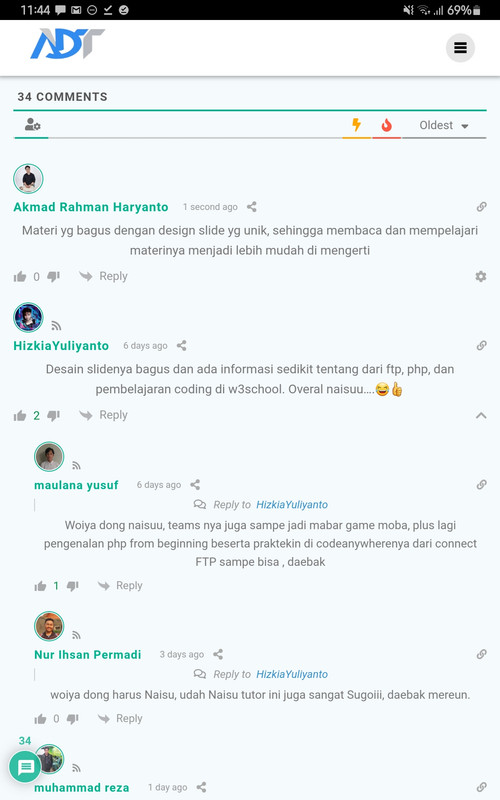Viewport: 500px width, 800px height.
Task: Go to ADT logo homepage
Action: point(67,43)
